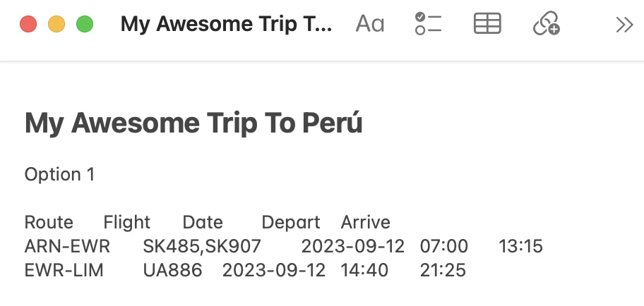Add a table with the table icon
The height and width of the screenshot is (306, 644).
[487, 23]
